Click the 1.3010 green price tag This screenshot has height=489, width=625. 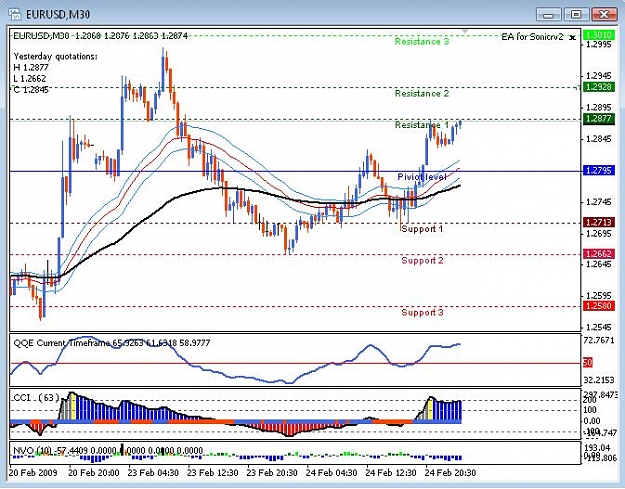[599, 35]
